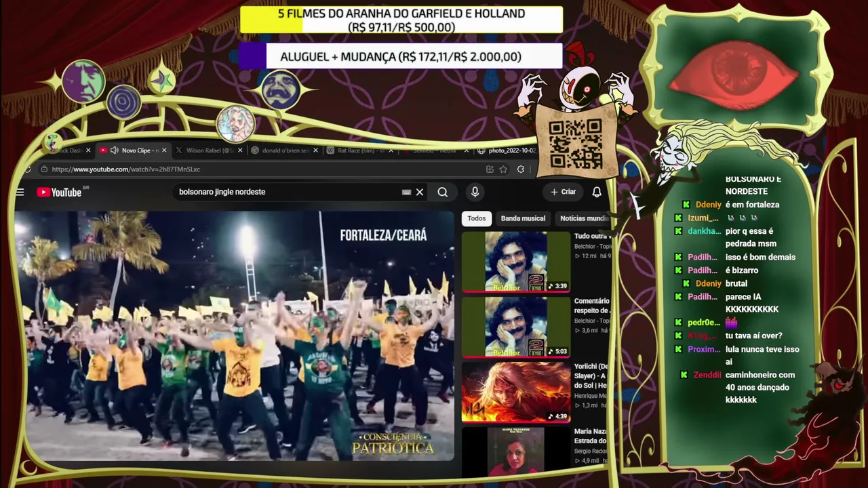Close the Novo Clipe YouTube tab

coord(164,150)
